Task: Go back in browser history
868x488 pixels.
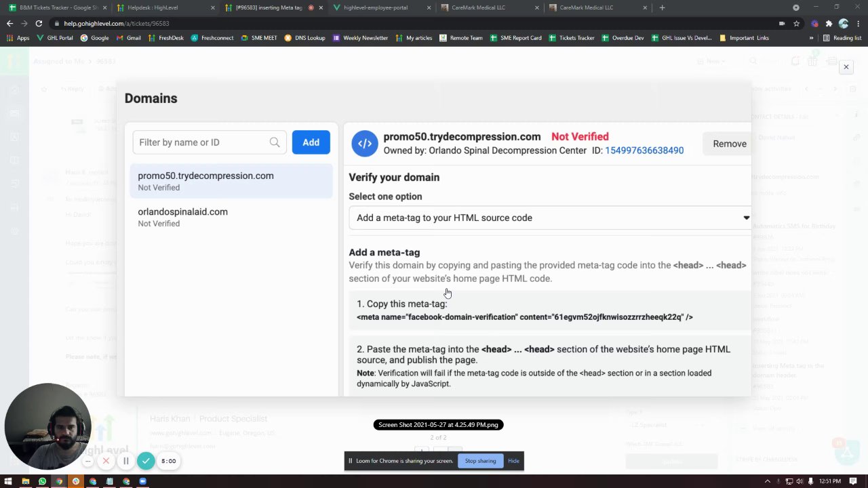Action: (x=9, y=23)
